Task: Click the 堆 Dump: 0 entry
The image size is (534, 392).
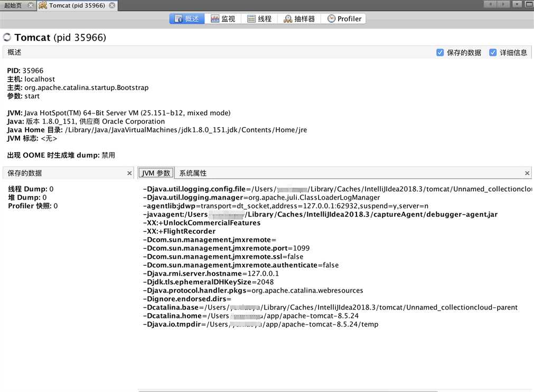Action: (x=27, y=198)
